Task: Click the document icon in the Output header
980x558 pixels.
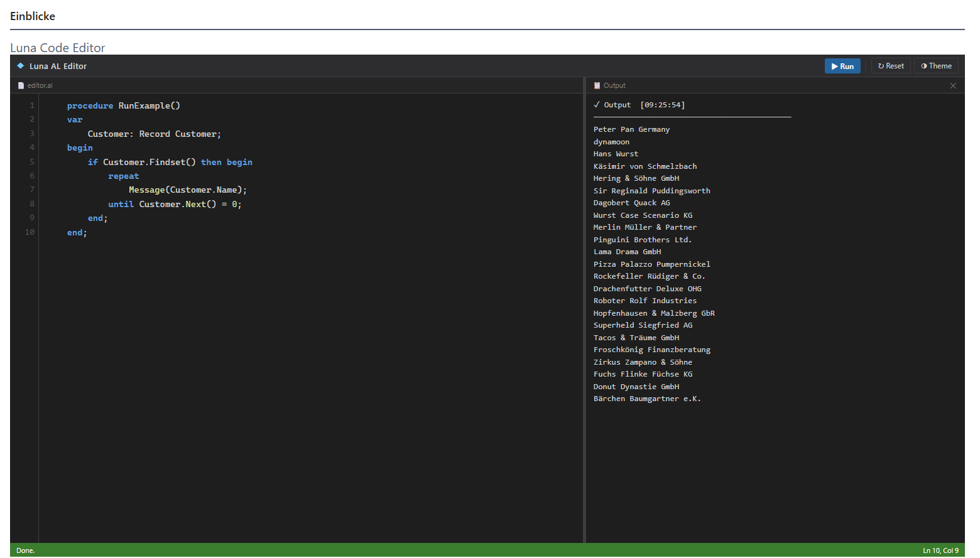Action: click(x=597, y=85)
